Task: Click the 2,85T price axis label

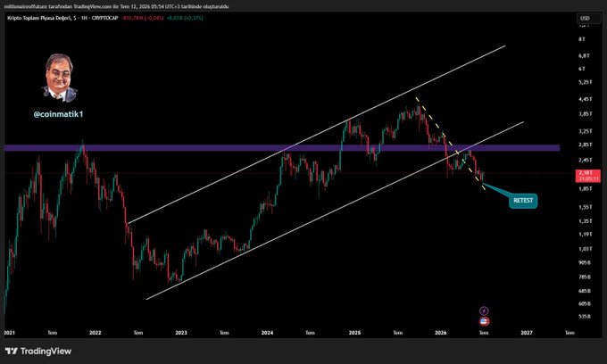Action: coord(585,145)
